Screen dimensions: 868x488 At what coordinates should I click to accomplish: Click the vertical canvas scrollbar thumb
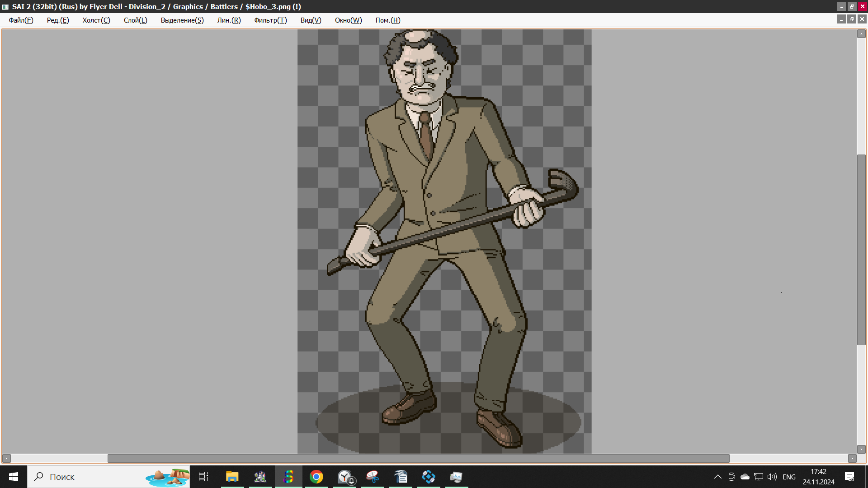pos(861,249)
